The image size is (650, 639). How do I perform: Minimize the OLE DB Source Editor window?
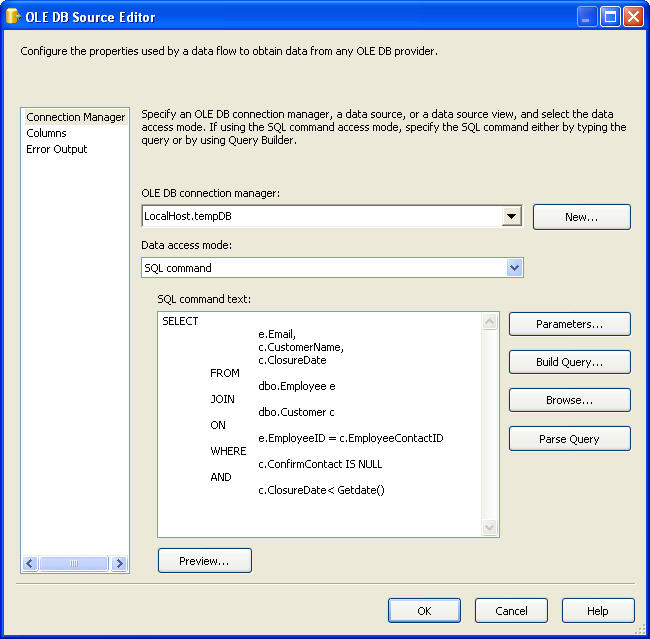tap(587, 17)
